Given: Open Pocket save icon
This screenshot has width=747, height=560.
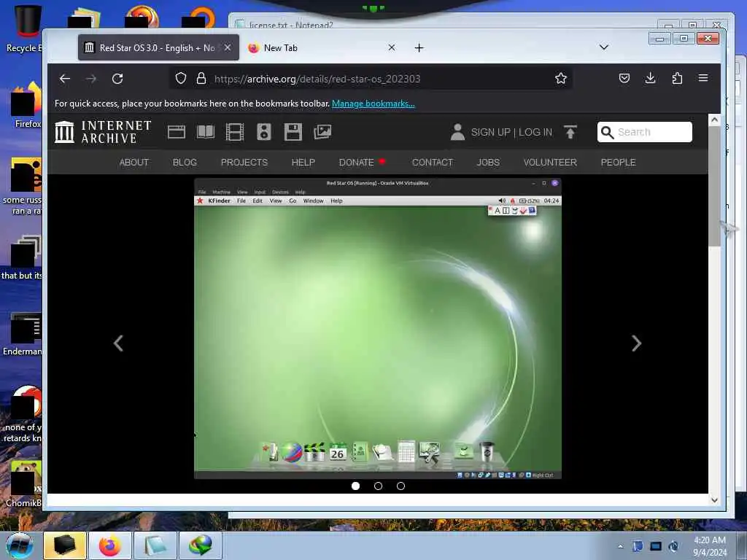Looking at the screenshot, I should click(x=624, y=78).
